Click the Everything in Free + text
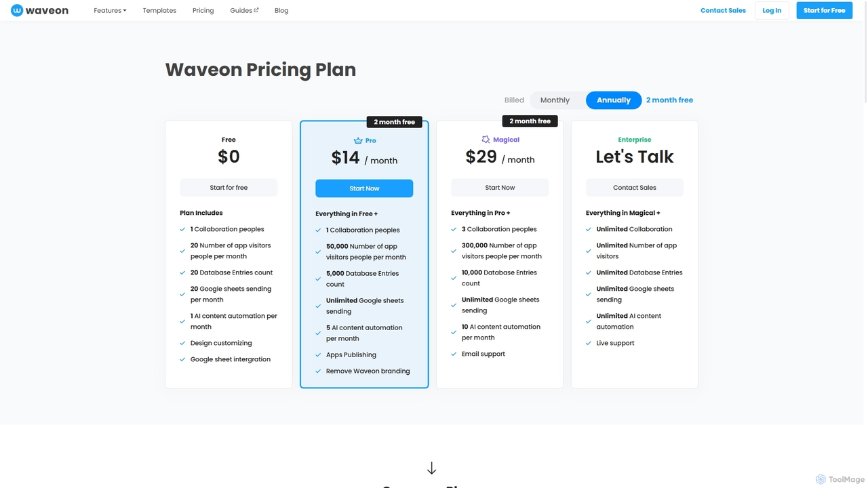The width and height of the screenshot is (868, 488). 347,213
